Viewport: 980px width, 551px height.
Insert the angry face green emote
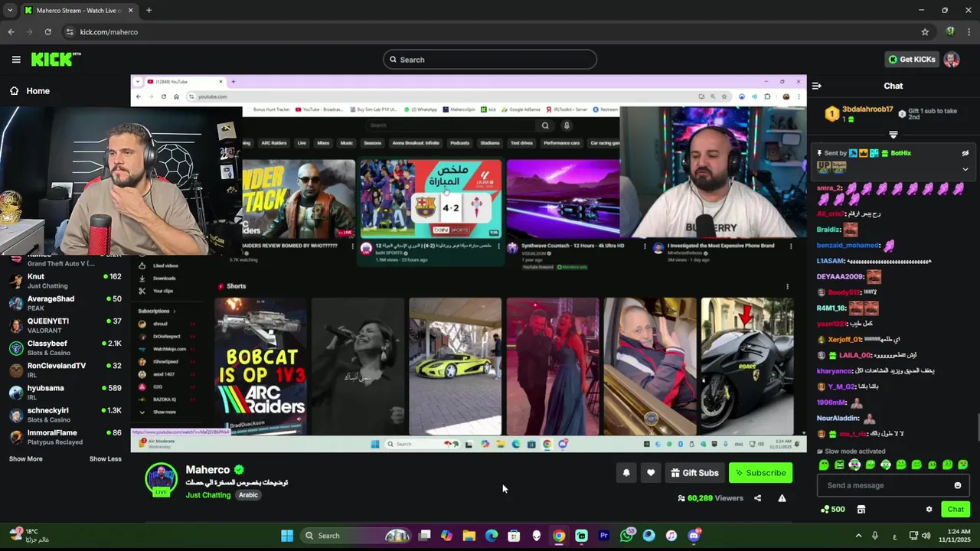(839, 465)
